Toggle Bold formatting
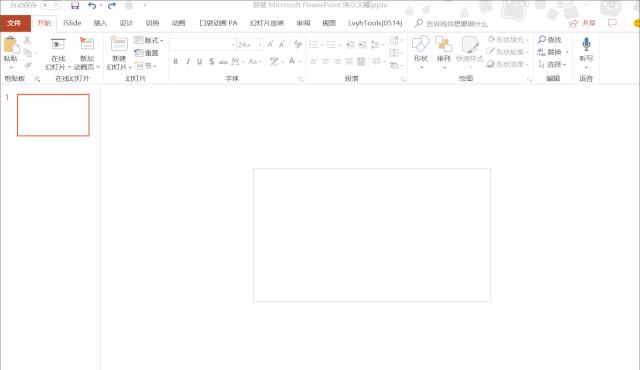This screenshot has height=370, width=640. (176, 62)
